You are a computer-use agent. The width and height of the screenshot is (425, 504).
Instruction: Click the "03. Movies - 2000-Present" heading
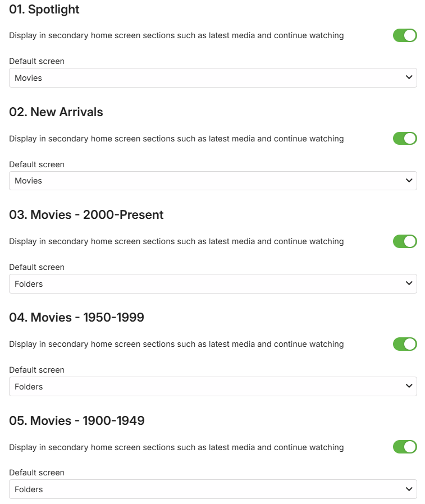pyautogui.click(x=86, y=215)
